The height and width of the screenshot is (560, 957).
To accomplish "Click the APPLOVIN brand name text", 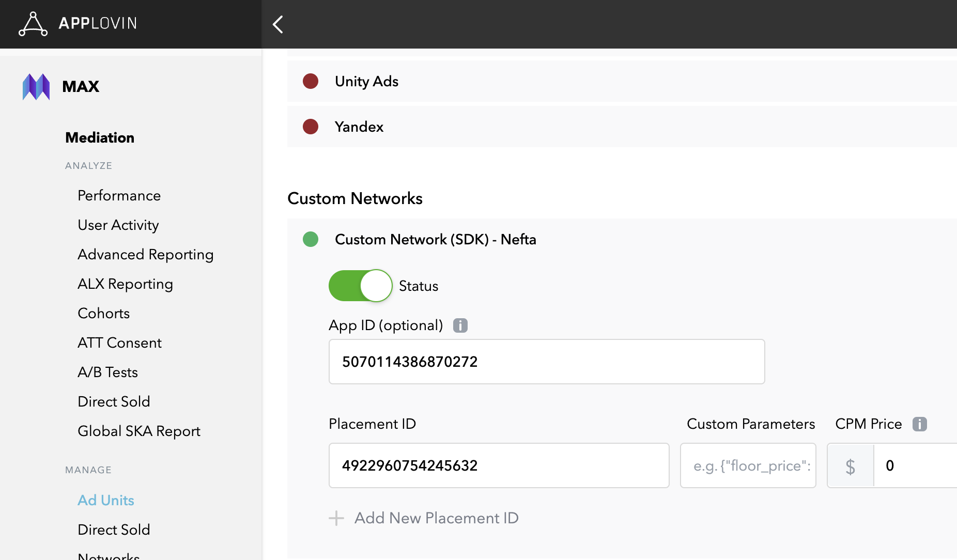I will pyautogui.click(x=98, y=23).
